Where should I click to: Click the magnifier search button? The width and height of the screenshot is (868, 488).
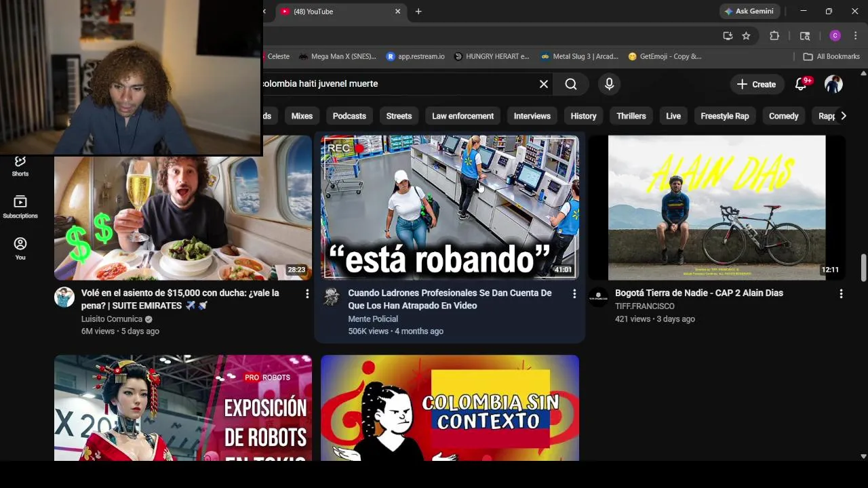click(x=571, y=84)
